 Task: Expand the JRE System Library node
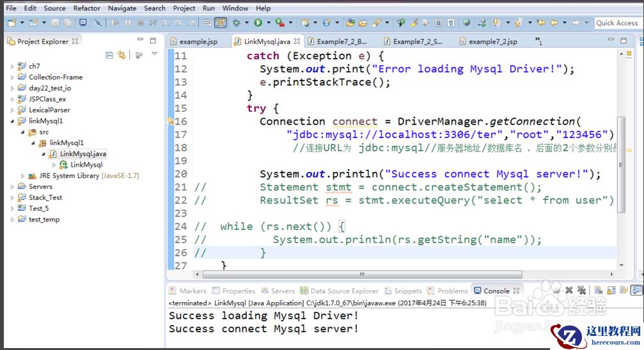pos(22,176)
